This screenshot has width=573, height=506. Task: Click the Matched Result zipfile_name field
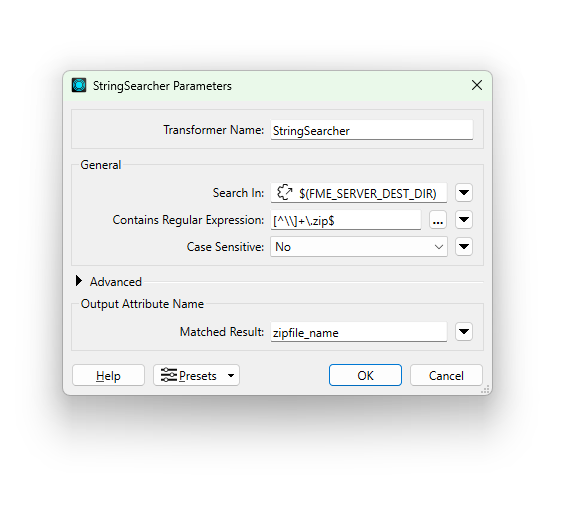pos(359,332)
